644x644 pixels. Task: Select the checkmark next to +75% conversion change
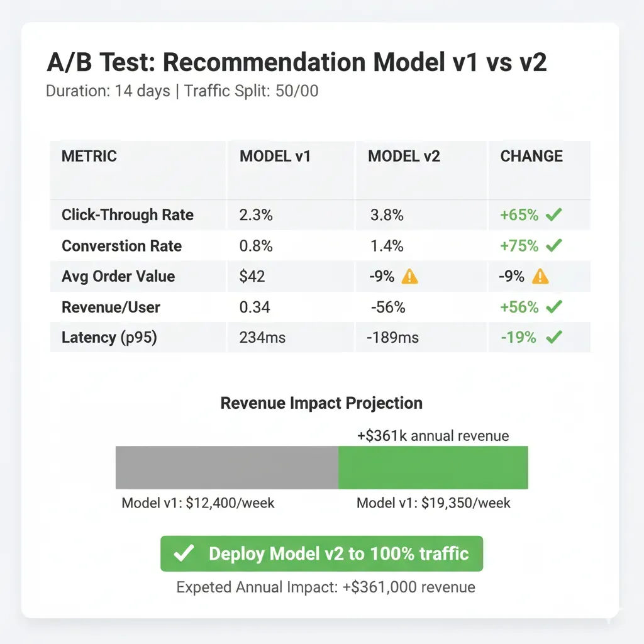[x=554, y=245]
